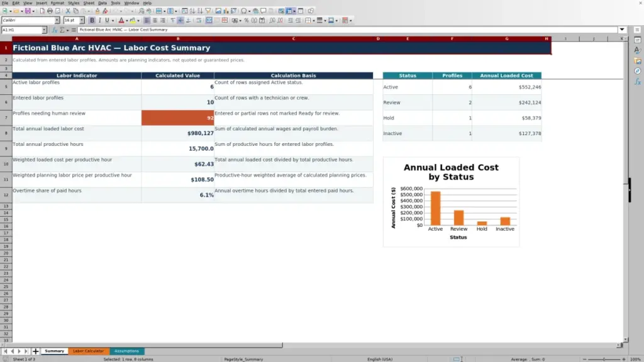The height and width of the screenshot is (362, 644).
Task: Click the English (USA) language status field
Action: point(380,359)
